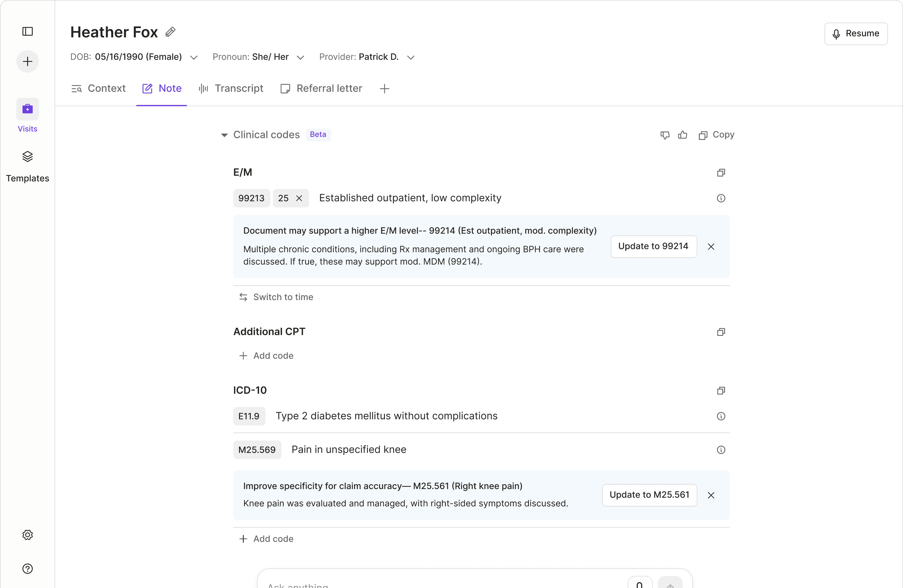Open the DOB and gender dropdown
Screen dimensions: 903x588
(193, 57)
